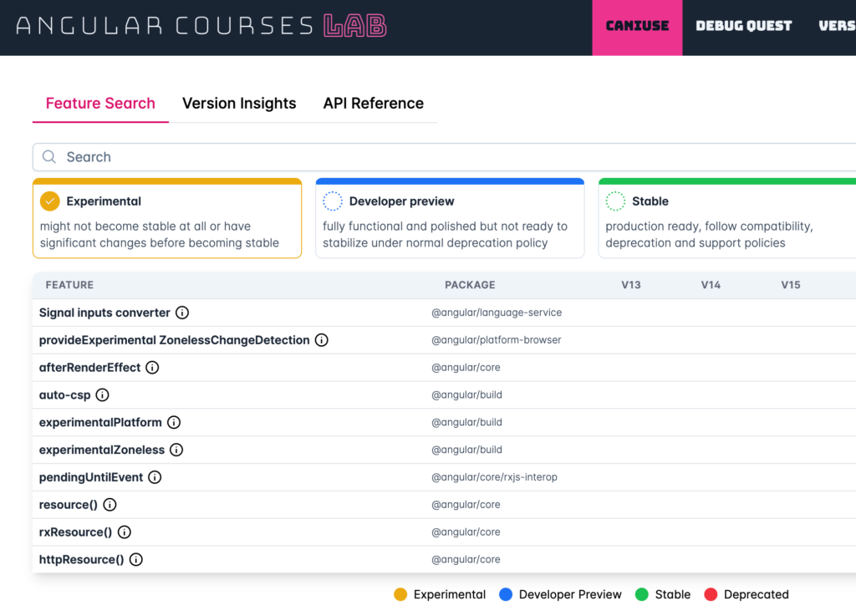
Task: Select the Experimental filter card description
Action: [160, 235]
